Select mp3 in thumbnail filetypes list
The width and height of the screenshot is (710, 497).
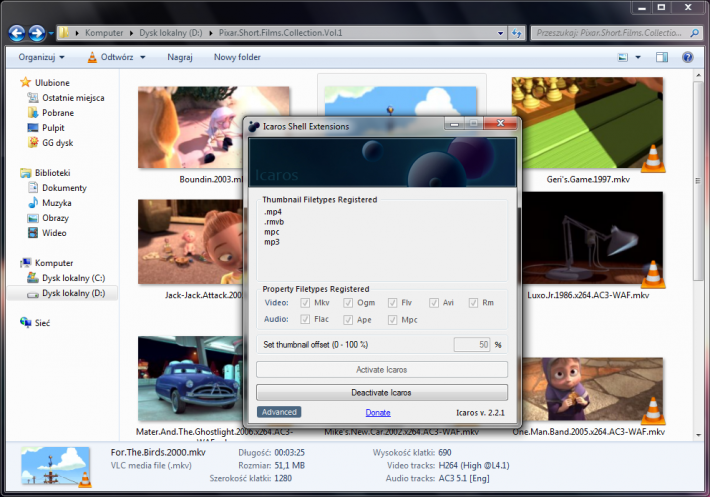click(x=272, y=242)
